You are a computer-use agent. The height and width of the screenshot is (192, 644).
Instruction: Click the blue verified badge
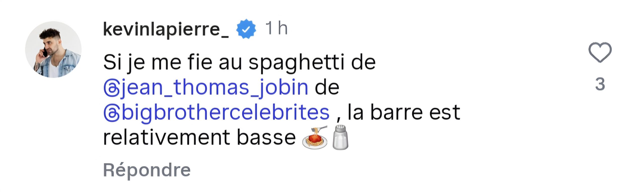click(x=246, y=29)
